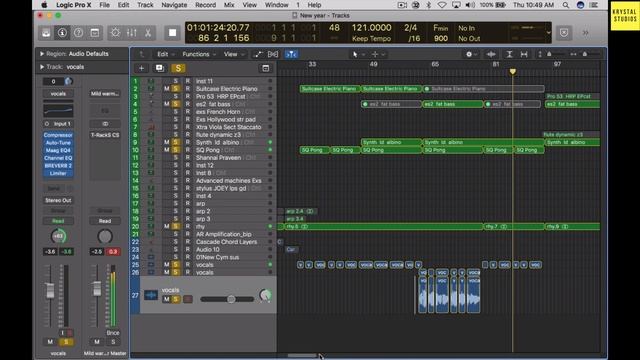This screenshot has width=640, height=360.
Task: Open the Mixer faders icon
Action: 131,33
